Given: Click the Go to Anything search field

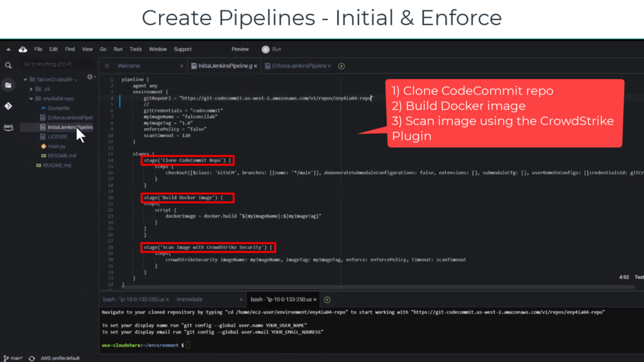Looking at the screenshot, I should click(57, 65).
